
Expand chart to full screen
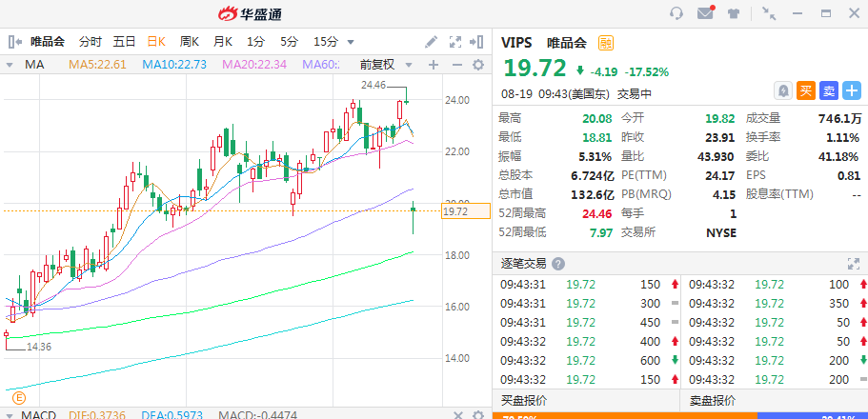coord(455,42)
